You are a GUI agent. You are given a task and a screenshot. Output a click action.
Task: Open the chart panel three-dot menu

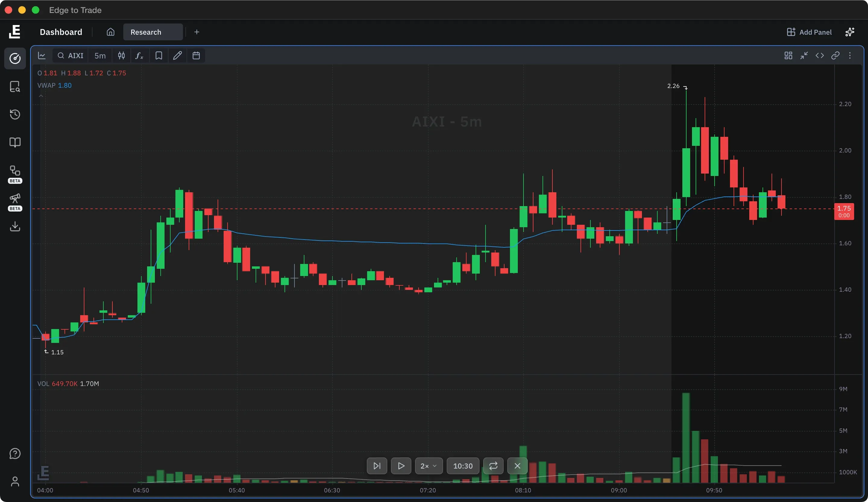point(850,55)
